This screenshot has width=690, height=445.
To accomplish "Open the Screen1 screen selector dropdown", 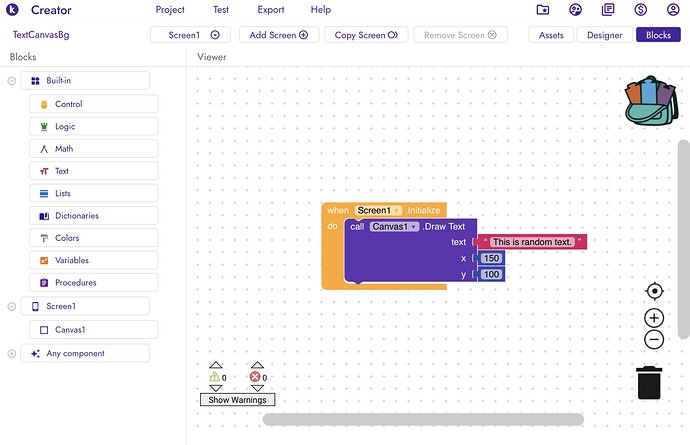I will click(191, 35).
